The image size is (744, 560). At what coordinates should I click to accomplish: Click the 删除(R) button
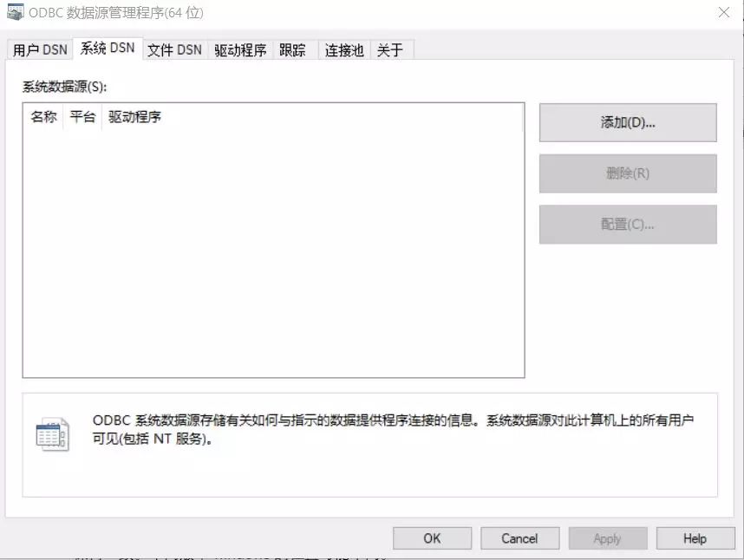(x=628, y=173)
